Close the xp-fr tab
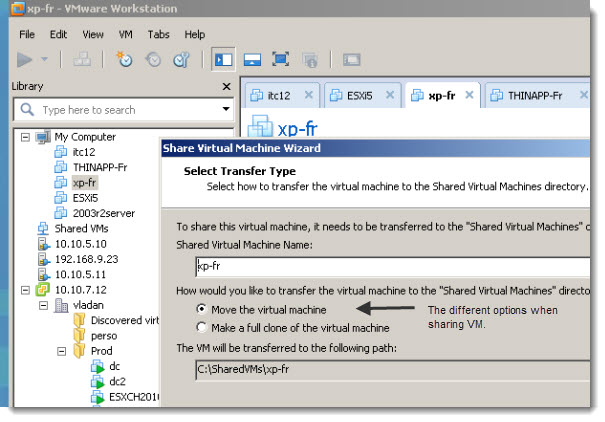Viewport: 605px width, 422px height. [469, 95]
